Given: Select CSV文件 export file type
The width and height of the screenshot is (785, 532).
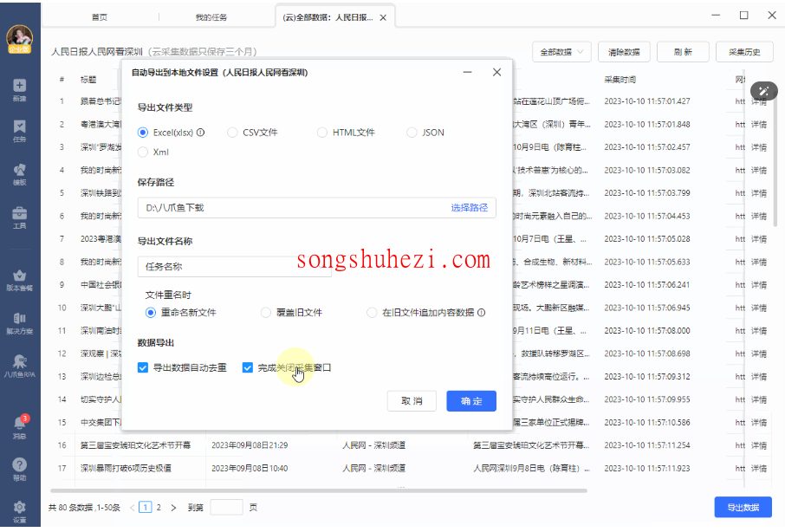Looking at the screenshot, I should (x=232, y=133).
